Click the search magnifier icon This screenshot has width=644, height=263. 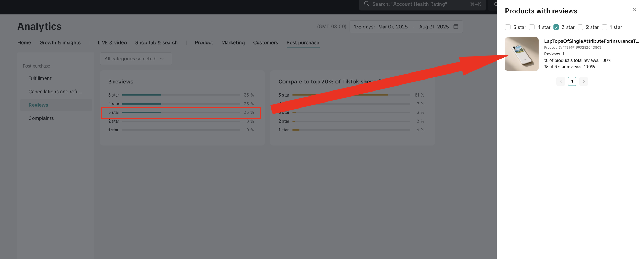pos(367,4)
